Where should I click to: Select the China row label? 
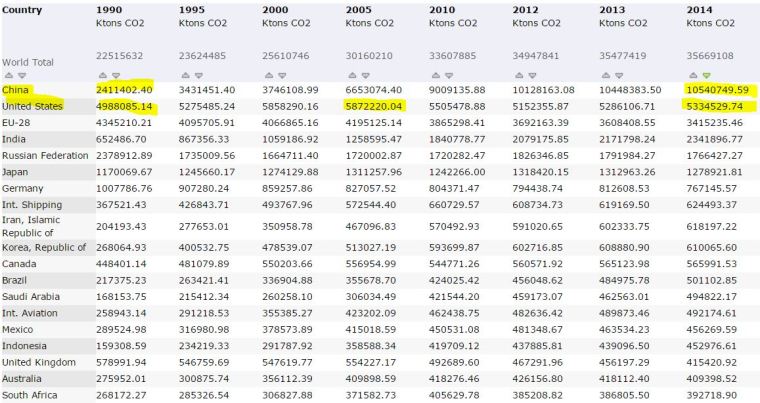point(15,90)
